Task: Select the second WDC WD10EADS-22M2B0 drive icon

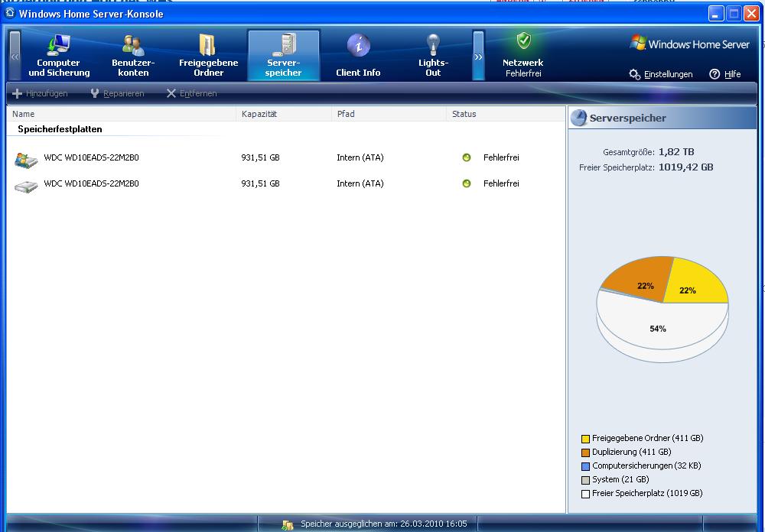Action: coord(26,185)
